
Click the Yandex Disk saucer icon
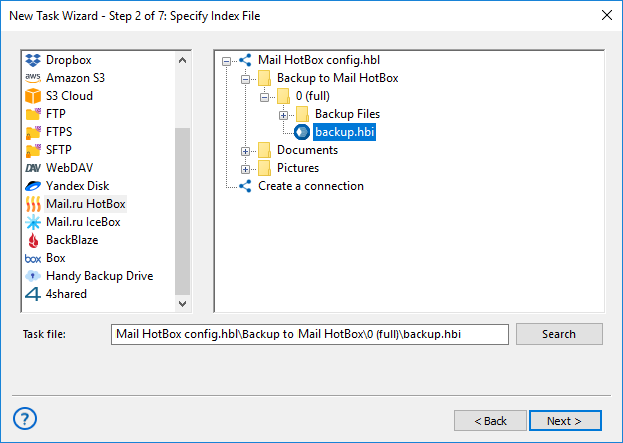(x=33, y=186)
